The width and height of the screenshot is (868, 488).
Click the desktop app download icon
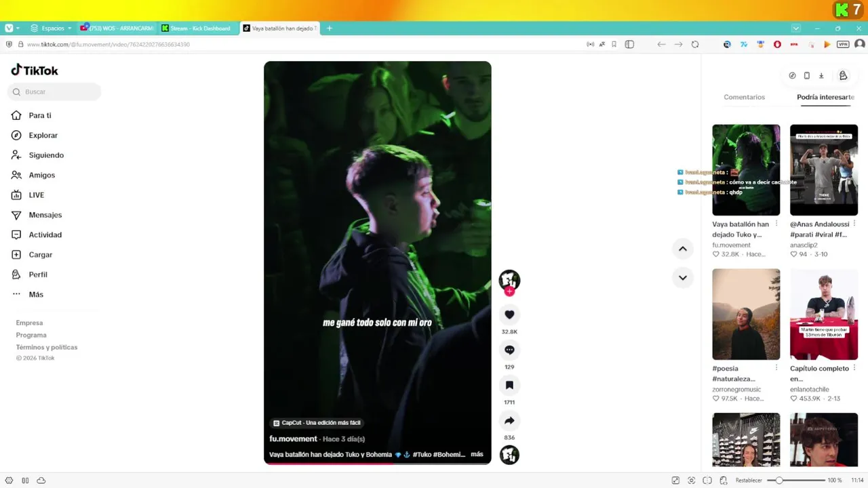[x=821, y=76]
